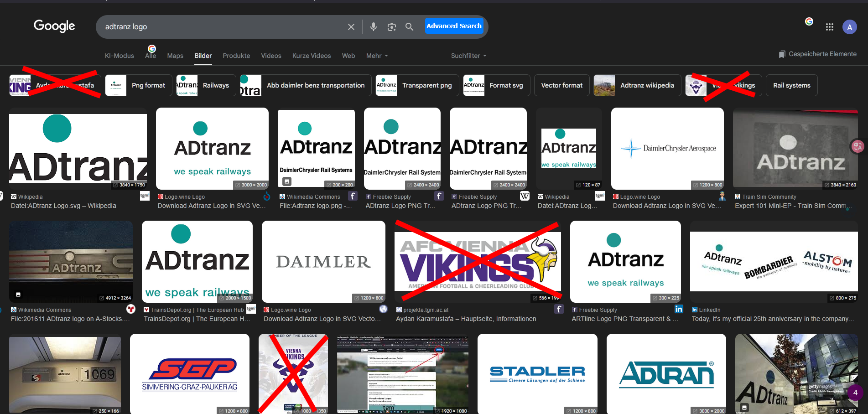Click the red circular icon right of the A-Stocks source
868x414 pixels.
(131, 309)
